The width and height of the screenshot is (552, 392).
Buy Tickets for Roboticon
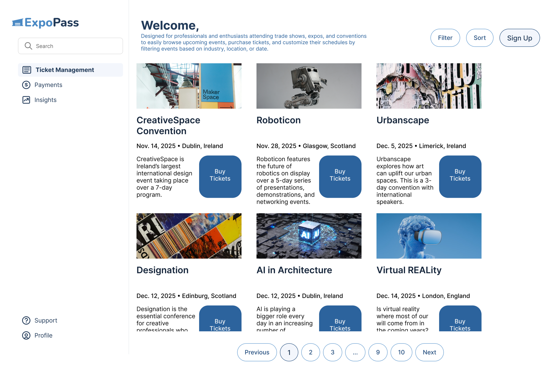coord(340,176)
